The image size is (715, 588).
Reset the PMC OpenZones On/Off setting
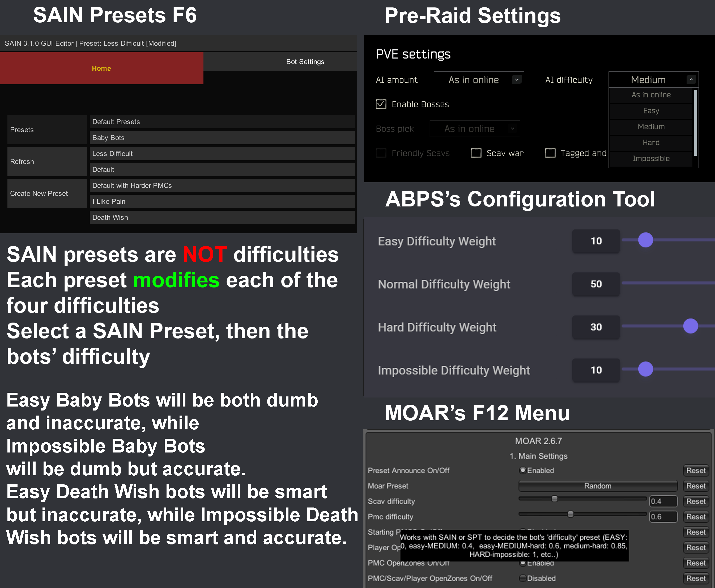point(696,563)
